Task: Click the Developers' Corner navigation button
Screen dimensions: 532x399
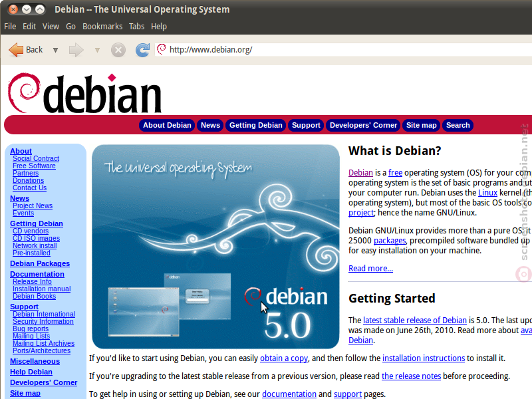Action: click(363, 125)
